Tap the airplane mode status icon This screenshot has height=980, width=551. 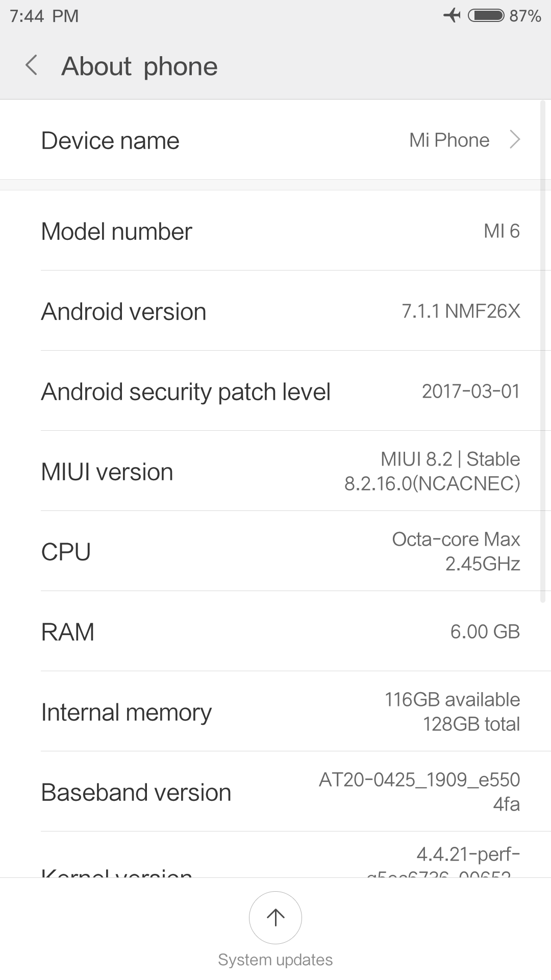tap(452, 15)
